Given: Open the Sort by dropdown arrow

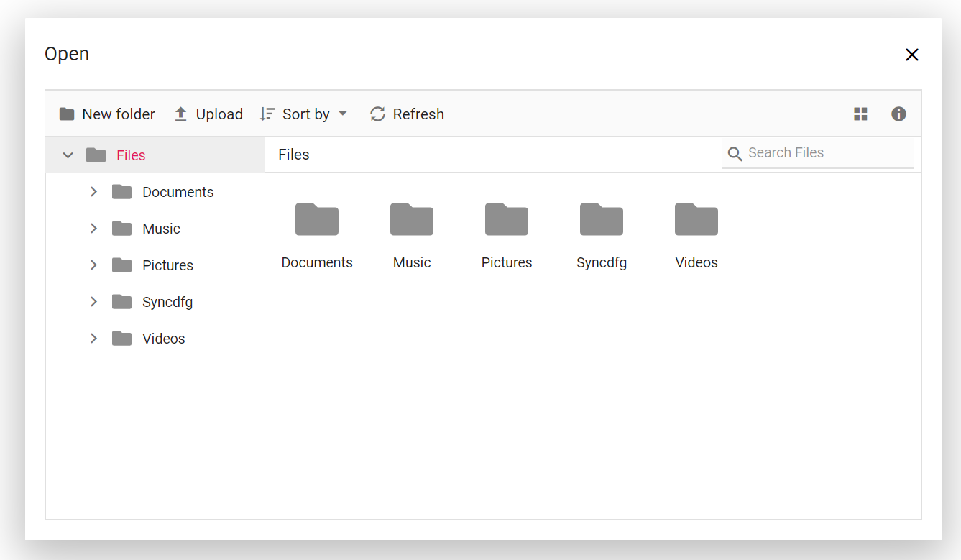Looking at the screenshot, I should pyautogui.click(x=343, y=114).
